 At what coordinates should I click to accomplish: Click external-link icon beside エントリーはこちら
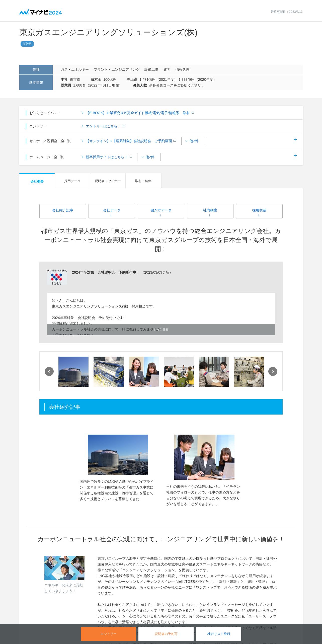(124, 126)
